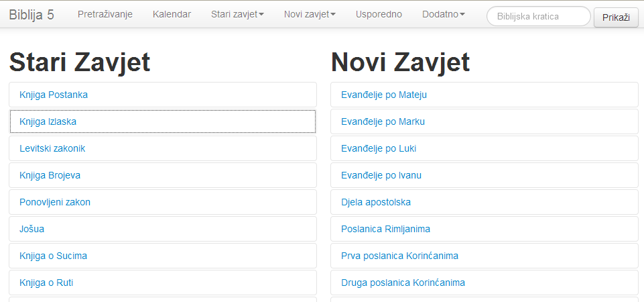Open the Kalendar menu item
The image size is (644, 302).
(x=172, y=15)
